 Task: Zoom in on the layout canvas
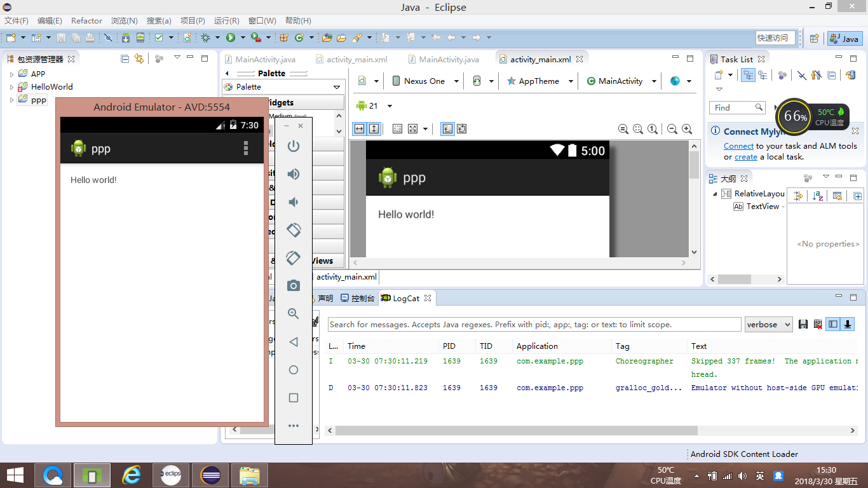point(687,129)
